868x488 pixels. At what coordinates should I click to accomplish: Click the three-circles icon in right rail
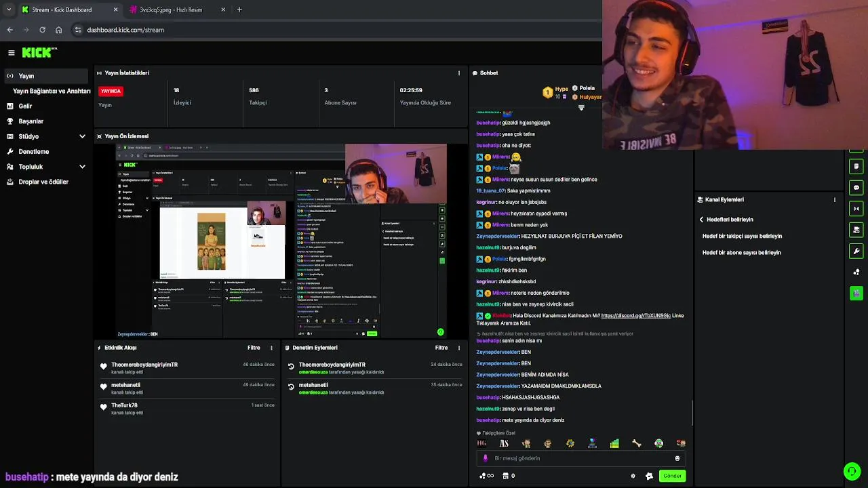(856, 272)
